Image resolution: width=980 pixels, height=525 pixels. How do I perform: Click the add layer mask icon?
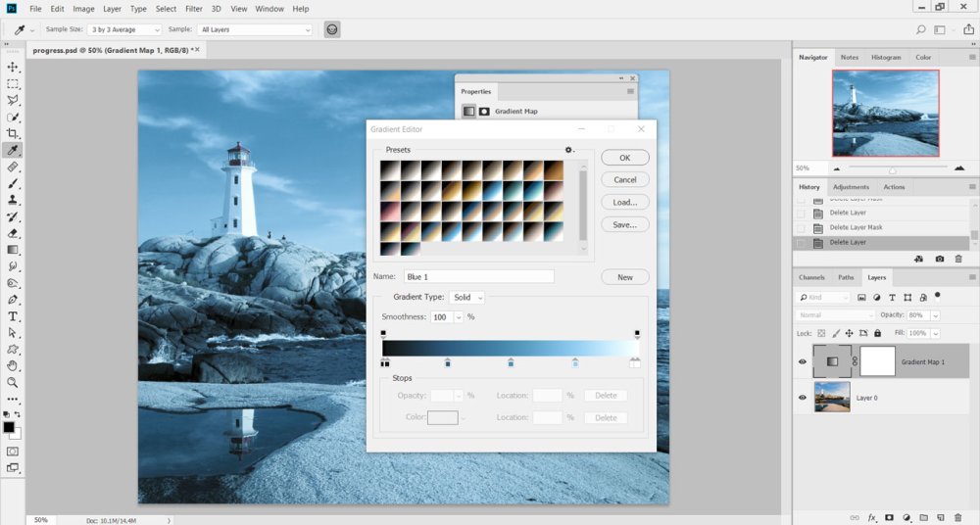(889, 517)
